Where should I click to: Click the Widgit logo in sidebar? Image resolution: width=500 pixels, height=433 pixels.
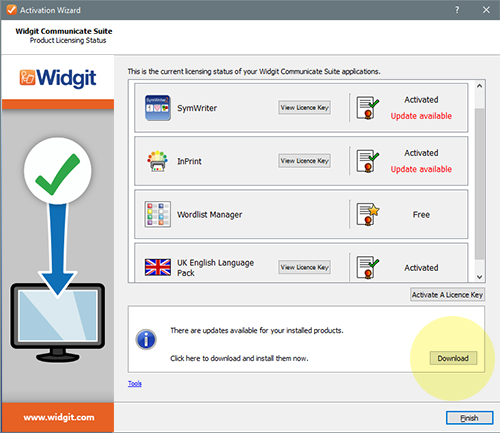[58, 78]
